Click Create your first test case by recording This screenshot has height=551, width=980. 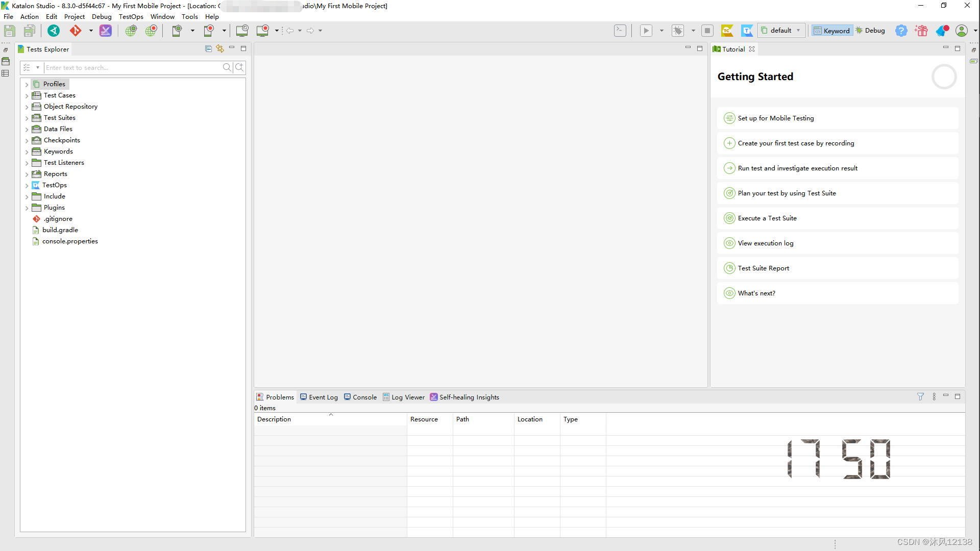(795, 143)
